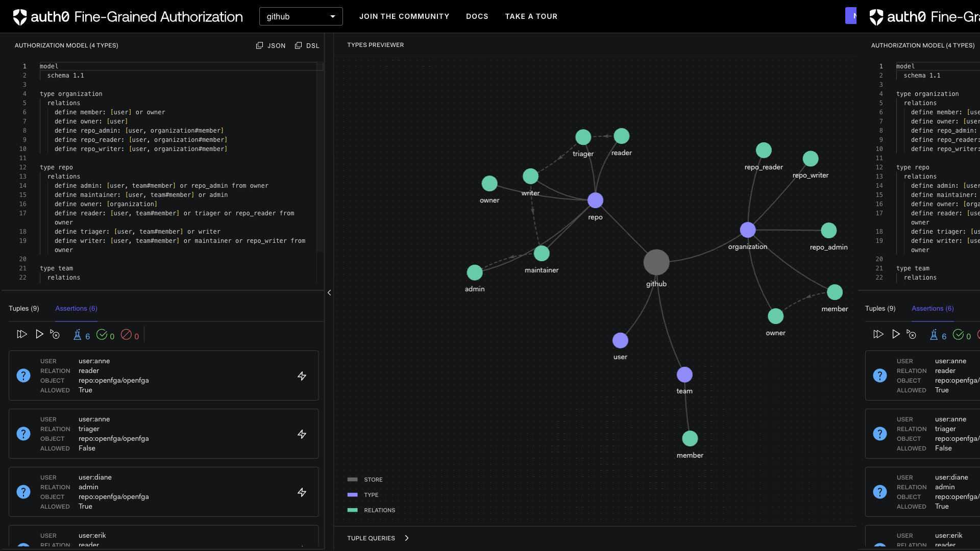Screen dimensions: 980x551
Task: Run all assertions with the double-play icon, left panel
Action: tap(21, 334)
